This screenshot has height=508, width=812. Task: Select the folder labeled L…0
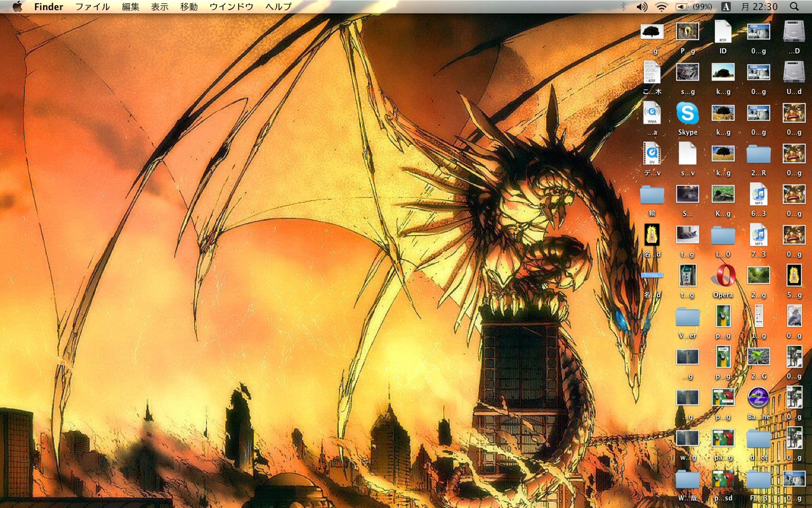click(723, 235)
